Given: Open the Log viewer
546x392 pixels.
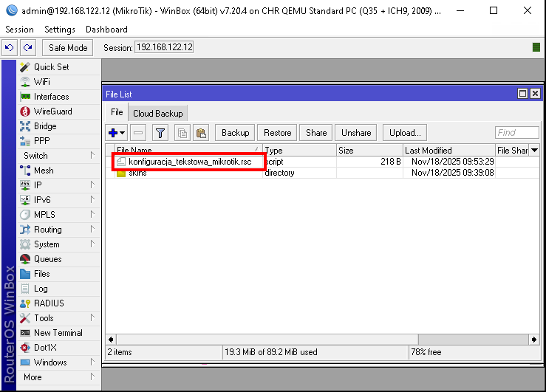Looking at the screenshot, I should pyautogui.click(x=41, y=289).
